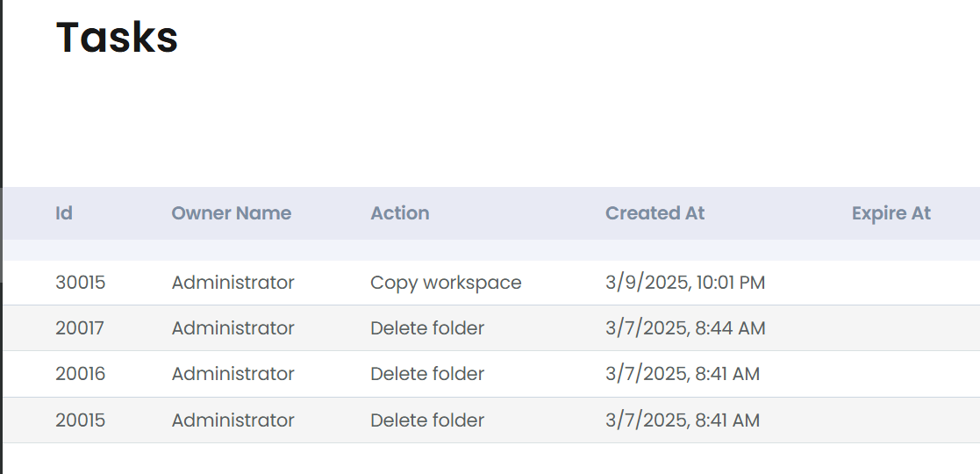Image resolution: width=980 pixels, height=474 pixels.
Task: Click the Expire At column header
Action: click(x=891, y=213)
